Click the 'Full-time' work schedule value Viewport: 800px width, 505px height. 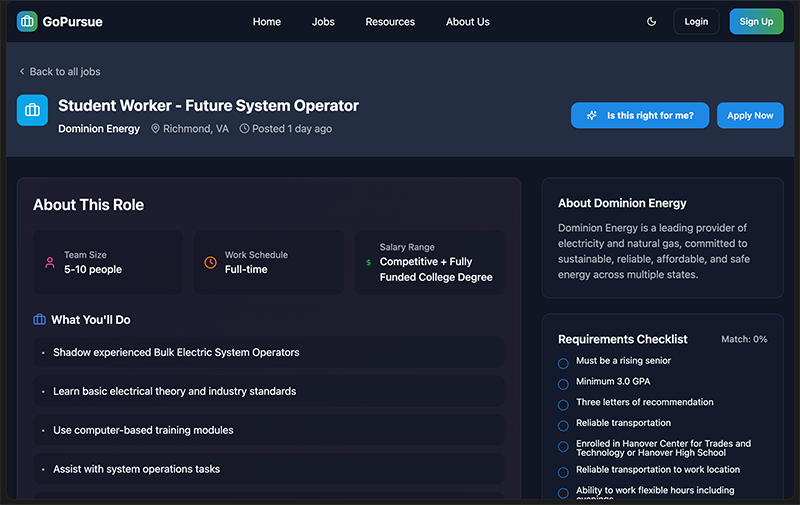click(x=246, y=269)
